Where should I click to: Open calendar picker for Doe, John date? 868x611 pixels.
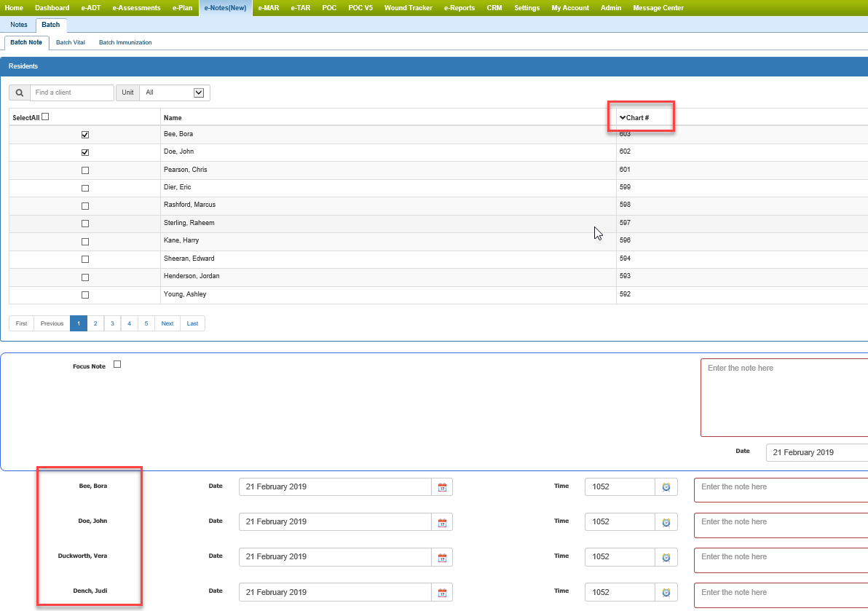coord(442,522)
